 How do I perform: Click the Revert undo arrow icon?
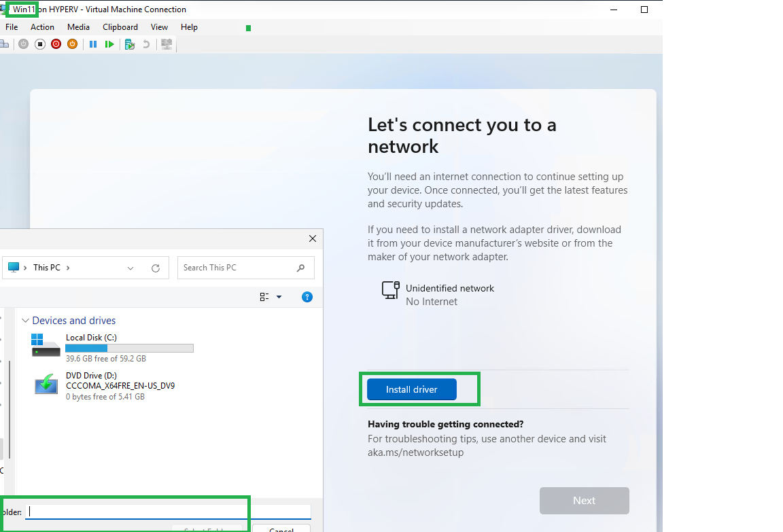point(146,44)
